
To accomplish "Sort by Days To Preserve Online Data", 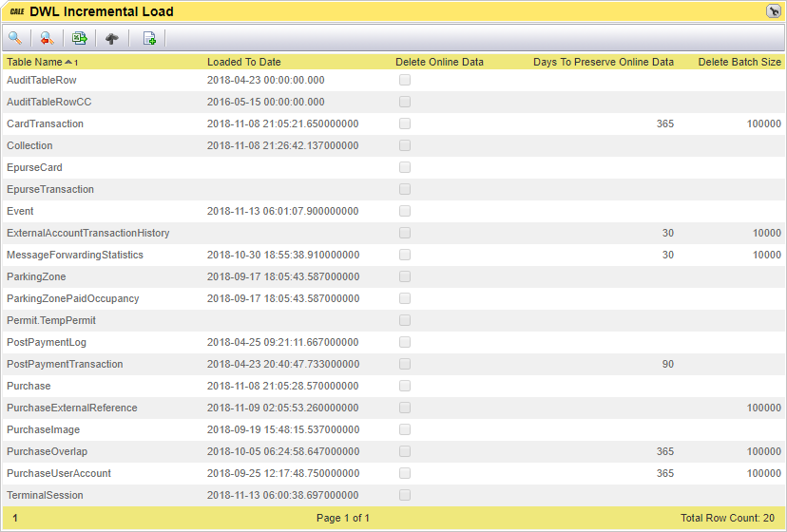I will click(604, 62).
